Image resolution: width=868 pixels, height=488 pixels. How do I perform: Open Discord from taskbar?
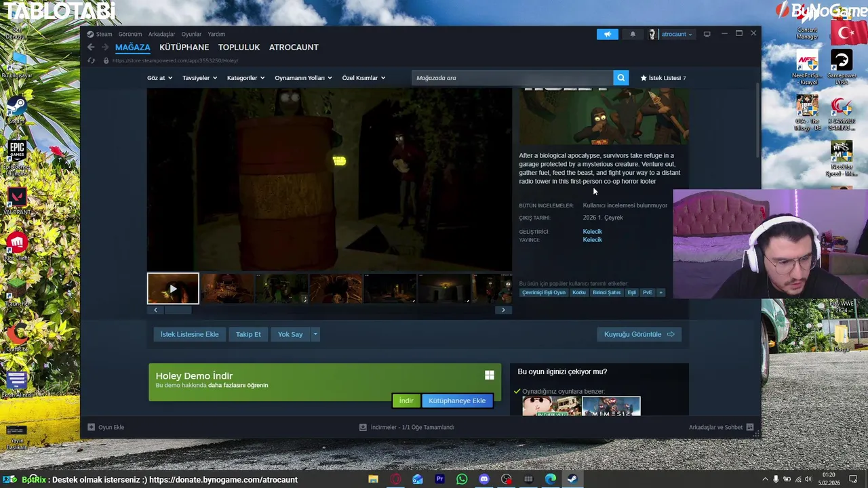tap(484, 479)
